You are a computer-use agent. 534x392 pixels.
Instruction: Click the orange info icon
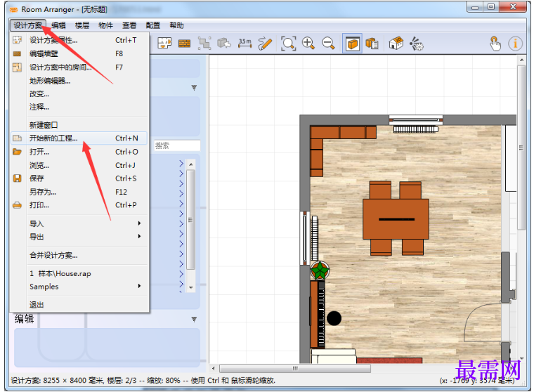tap(515, 44)
